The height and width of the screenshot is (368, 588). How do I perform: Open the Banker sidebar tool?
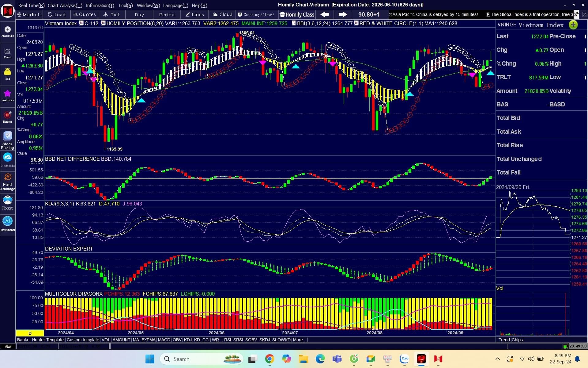8,117
